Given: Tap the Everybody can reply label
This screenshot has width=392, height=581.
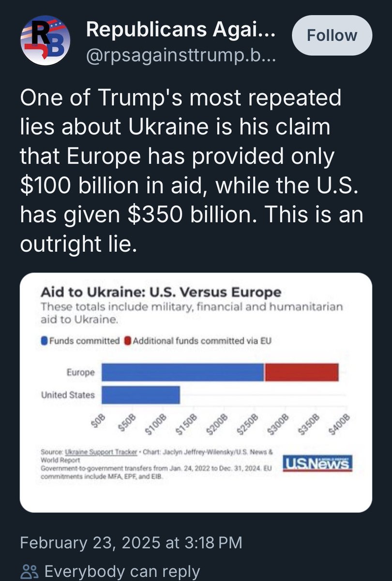Looking at the screenshot, I should point(122,572).
